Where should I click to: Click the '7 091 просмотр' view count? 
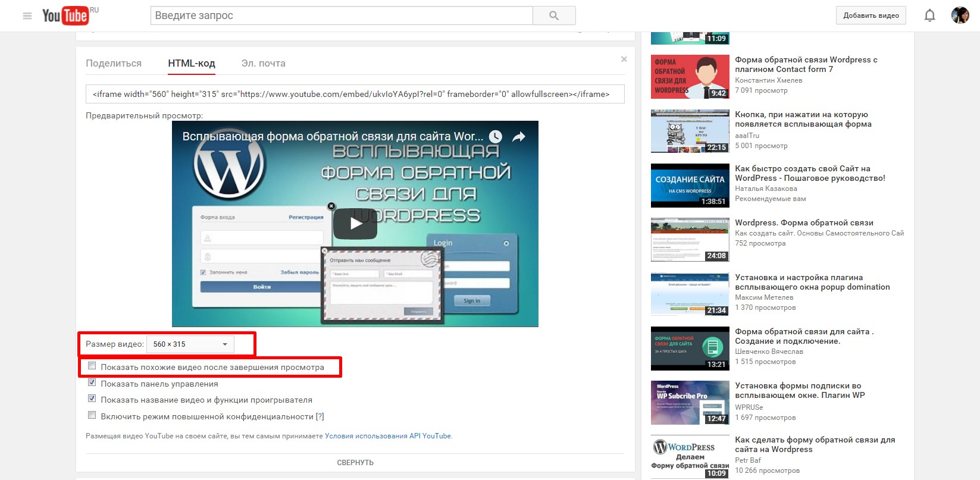(761, 90)
